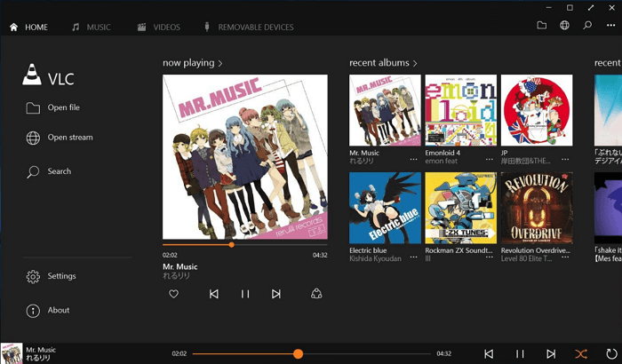Open the search magnifier in top toolbar
The image size is (622, 364).
[x=587, y=26]
